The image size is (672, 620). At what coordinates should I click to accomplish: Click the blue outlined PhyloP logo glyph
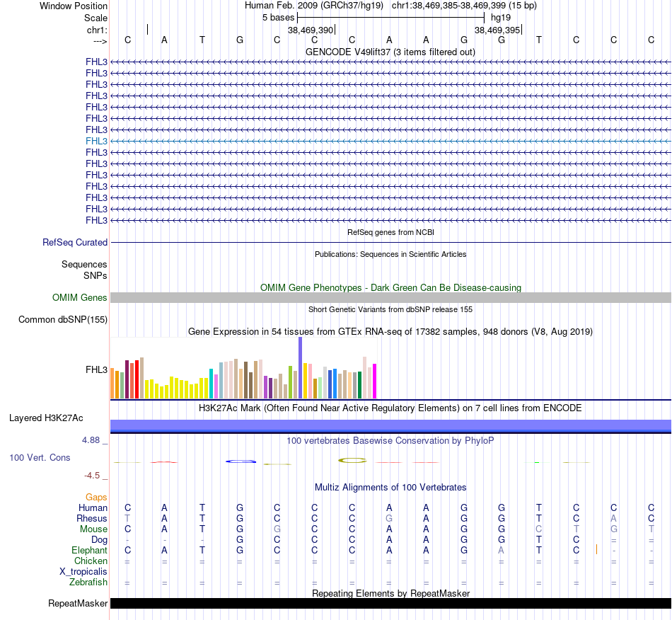tap(241, 461)
